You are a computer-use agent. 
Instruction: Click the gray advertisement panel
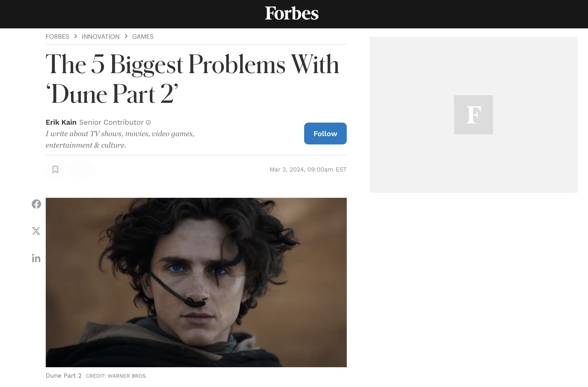tap(473, 115)
